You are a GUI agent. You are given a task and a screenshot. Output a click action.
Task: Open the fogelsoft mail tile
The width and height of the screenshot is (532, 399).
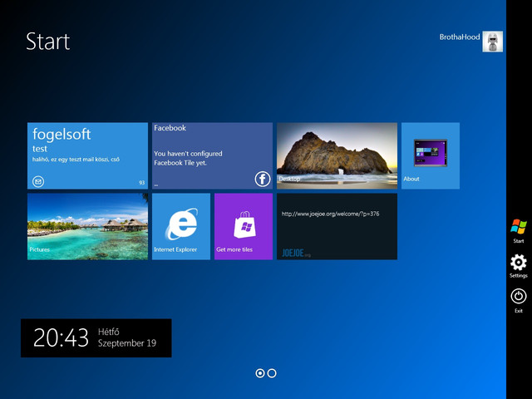(87, 155)
